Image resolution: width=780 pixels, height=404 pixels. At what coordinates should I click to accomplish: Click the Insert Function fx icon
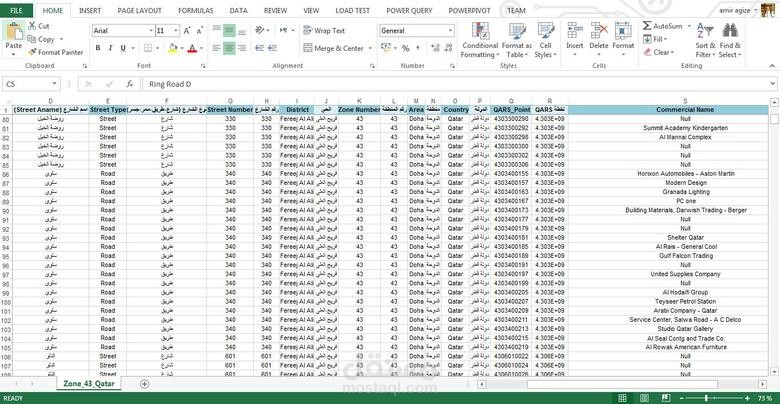pos(129,84)
